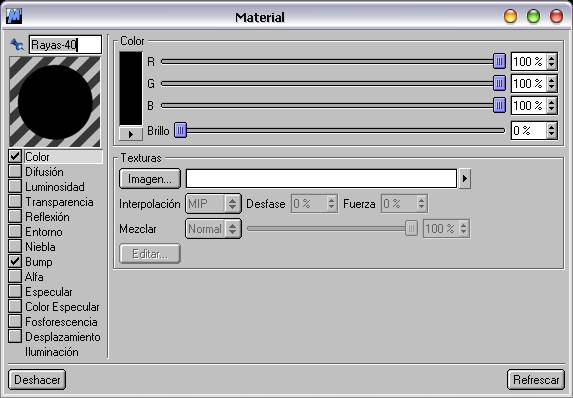Click the yellow minimize window button
This screenshot has width=573, height=398.
click(x=510, y=16)
